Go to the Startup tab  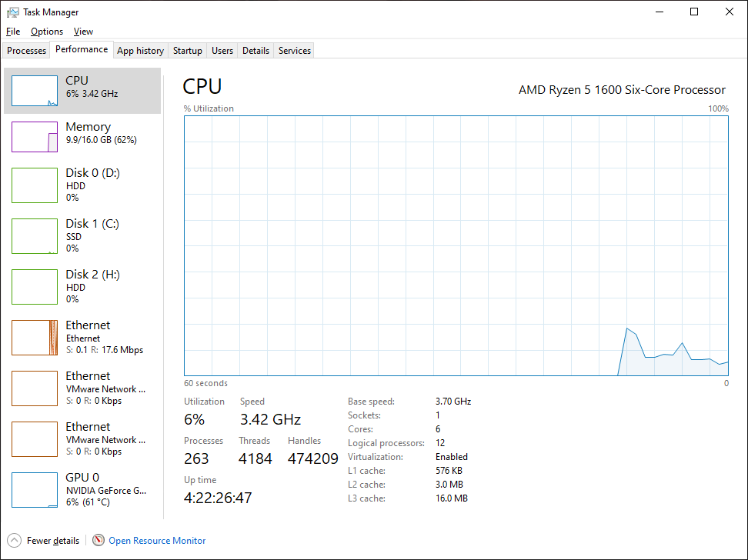(x=187, y=51)
